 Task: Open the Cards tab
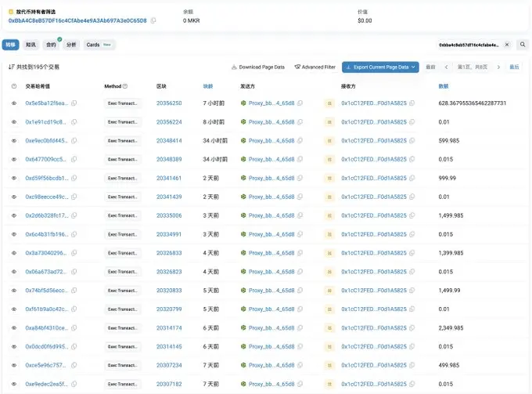(x=99, y=45)
